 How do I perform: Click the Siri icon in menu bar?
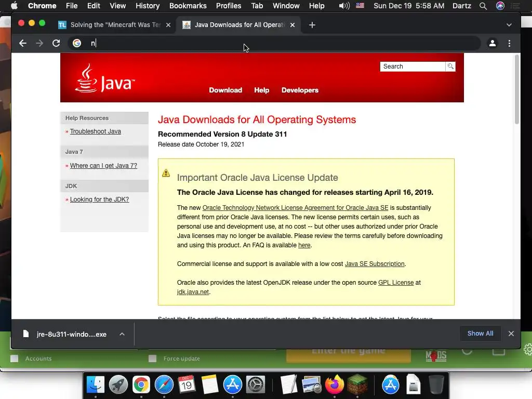click(500, 6)
